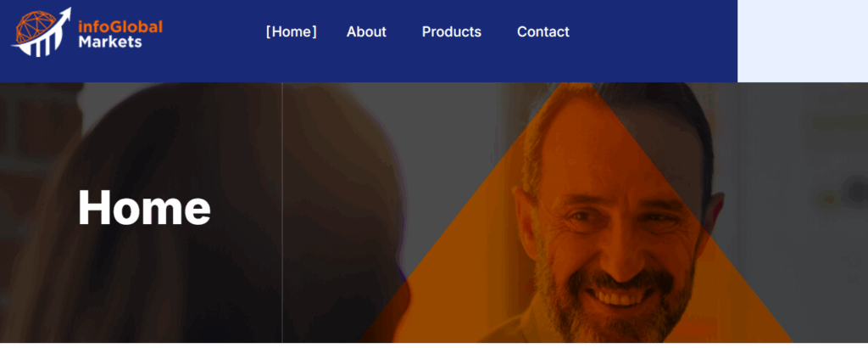Viewport: 868px width, 348px height.
Task: Click the pale blue panel beside the navbar
Action: pos(803,41)
